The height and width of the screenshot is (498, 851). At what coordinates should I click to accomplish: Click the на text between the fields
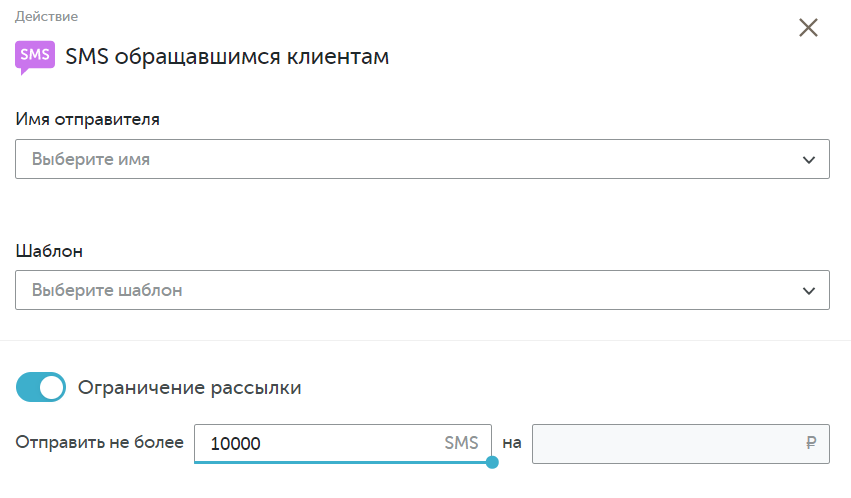pyautogui.click(x=512, y=443)
